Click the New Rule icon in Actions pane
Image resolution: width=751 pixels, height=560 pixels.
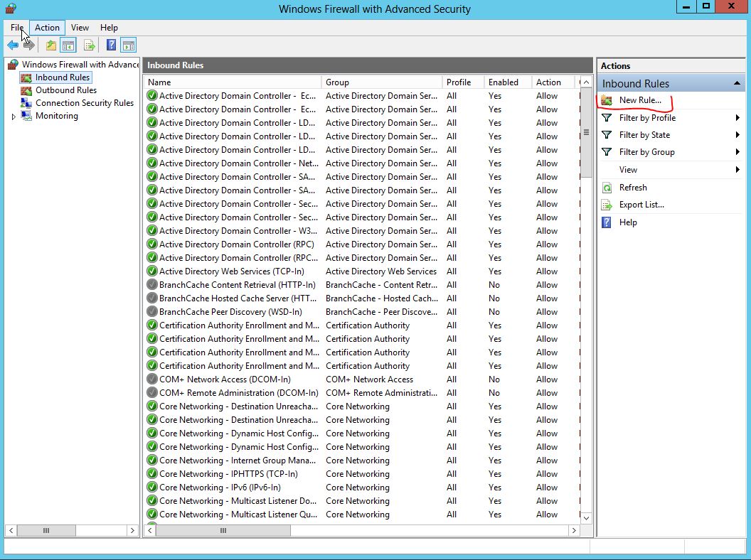tap(607, 100)
